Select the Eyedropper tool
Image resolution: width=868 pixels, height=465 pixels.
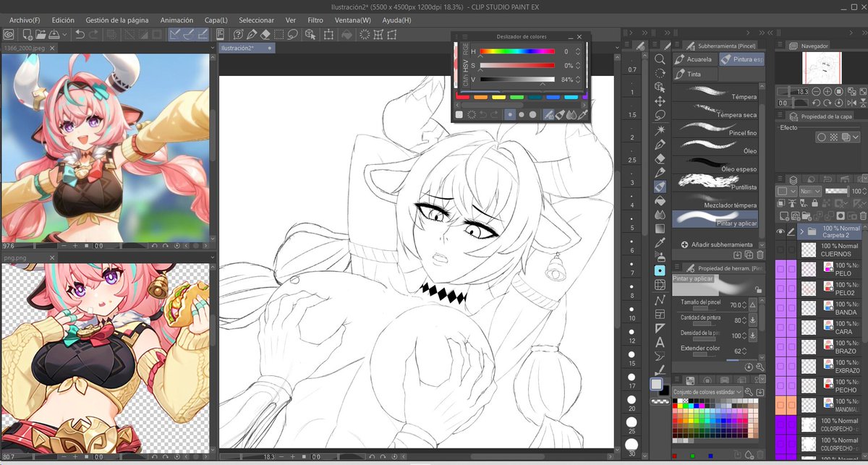(660, 242)
